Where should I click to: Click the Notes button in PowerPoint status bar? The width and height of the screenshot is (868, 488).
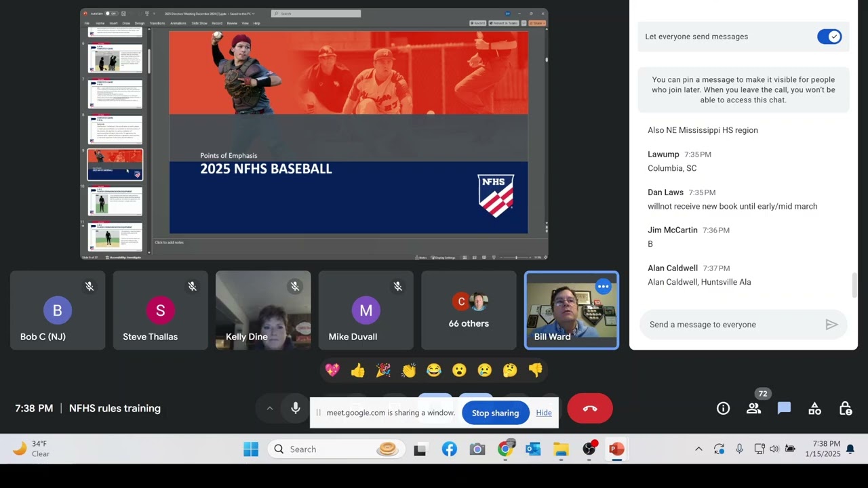(x=422, y=258)
